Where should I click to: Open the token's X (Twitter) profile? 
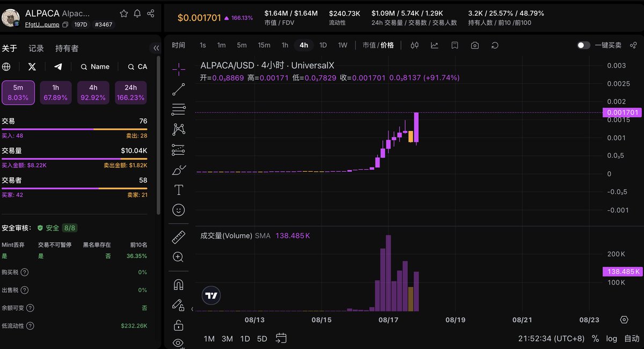tap(32, 67)
